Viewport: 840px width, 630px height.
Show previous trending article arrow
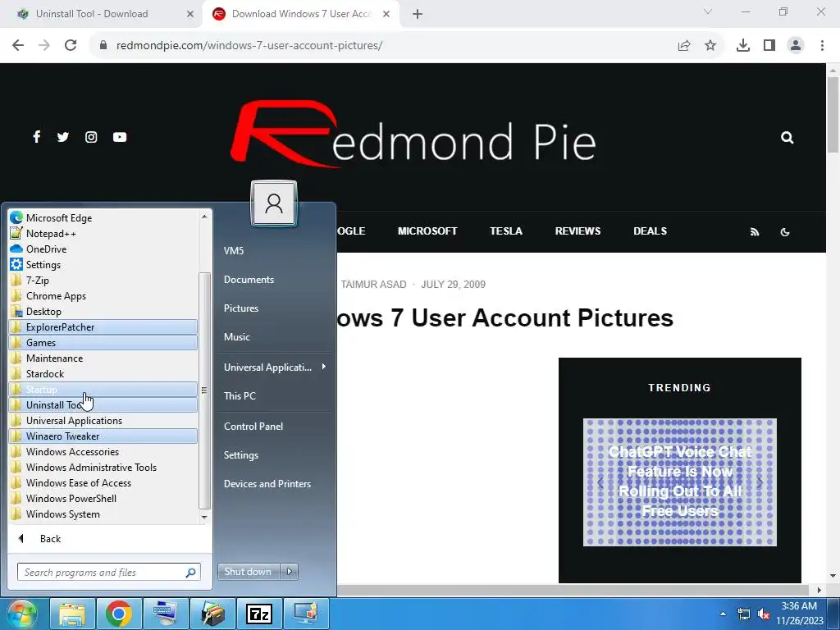pyautogui.click(x=600, y=482)
